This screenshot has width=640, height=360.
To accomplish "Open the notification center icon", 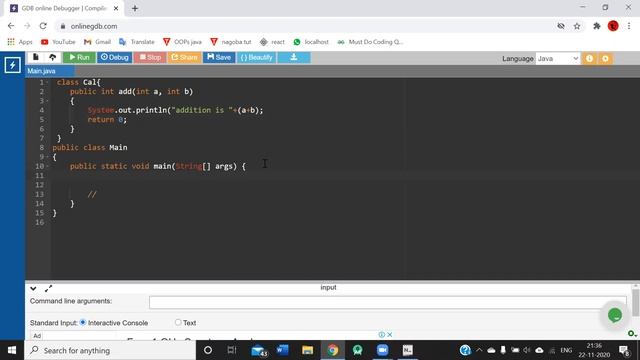I will tap(624, 350).
